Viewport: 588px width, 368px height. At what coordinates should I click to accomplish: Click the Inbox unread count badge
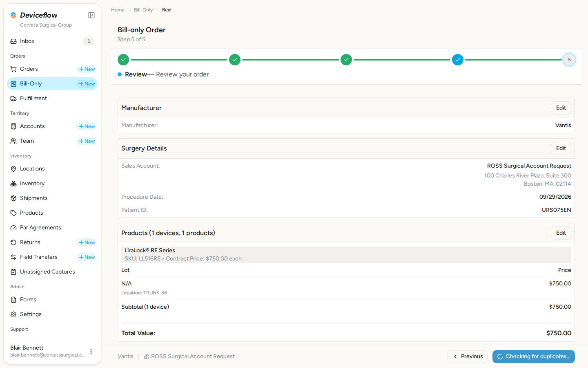click(89, 41)
